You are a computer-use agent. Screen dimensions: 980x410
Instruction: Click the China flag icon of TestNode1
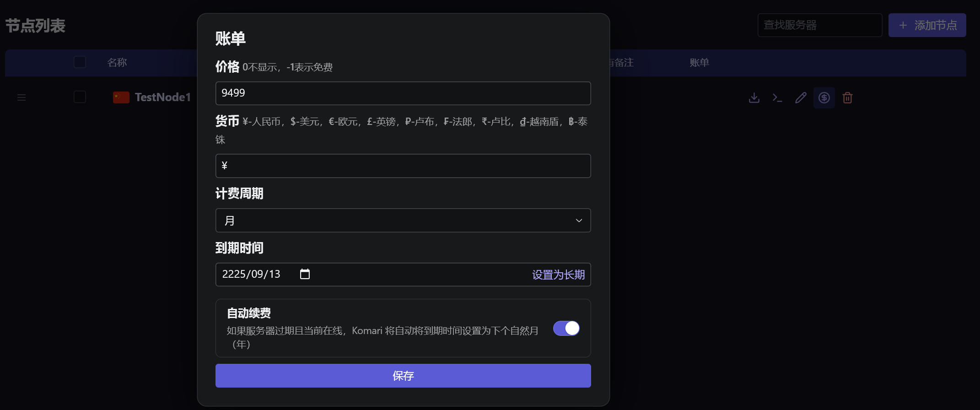coord(121,97)
